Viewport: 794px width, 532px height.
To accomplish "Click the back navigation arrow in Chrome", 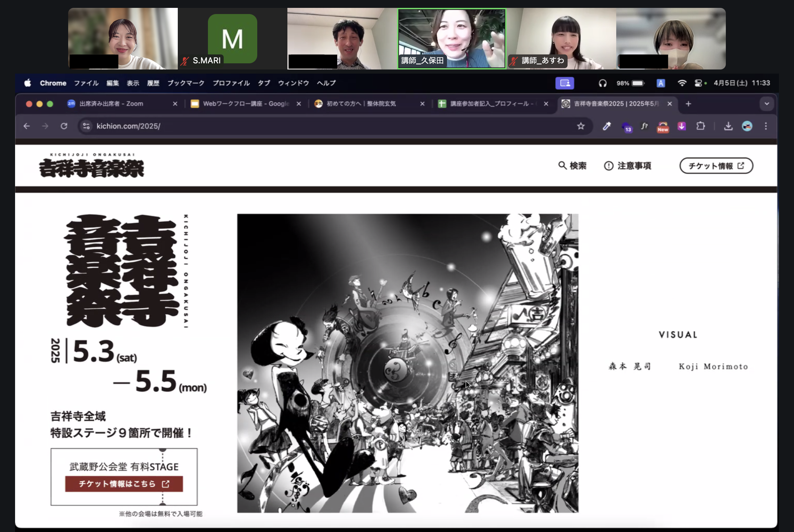I will click(x=27, y=126).
